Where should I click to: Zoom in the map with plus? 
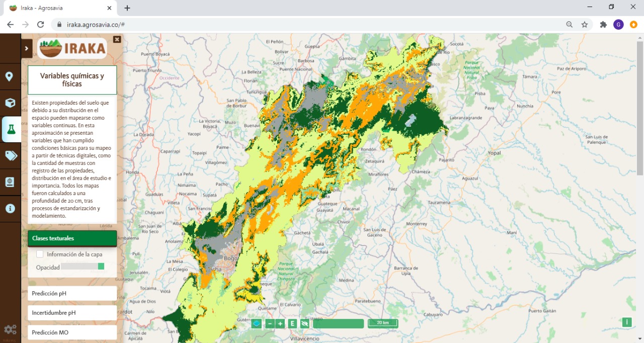[x=280, y=323]
